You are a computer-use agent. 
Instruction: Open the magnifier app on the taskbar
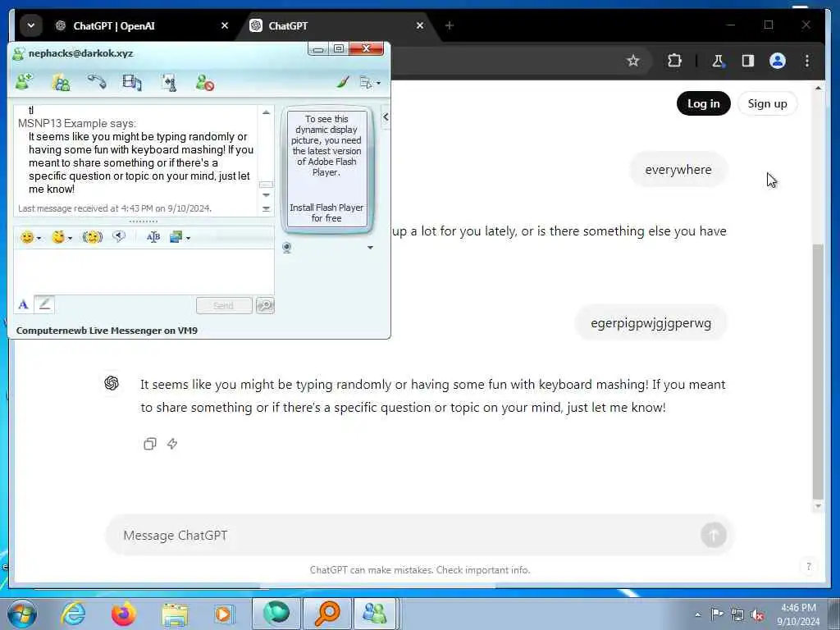[x=326, y=614]
